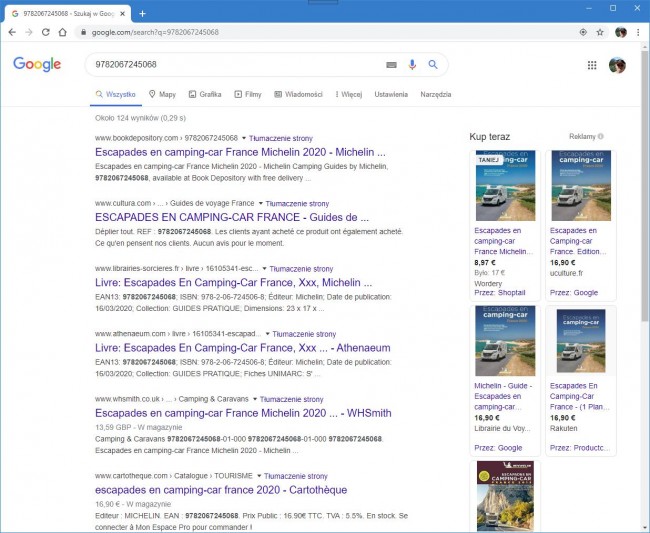Open the Librairie du Voy... book cover thumbnail
The height and width of the screenshot is (533, 650).
(505, 341)
